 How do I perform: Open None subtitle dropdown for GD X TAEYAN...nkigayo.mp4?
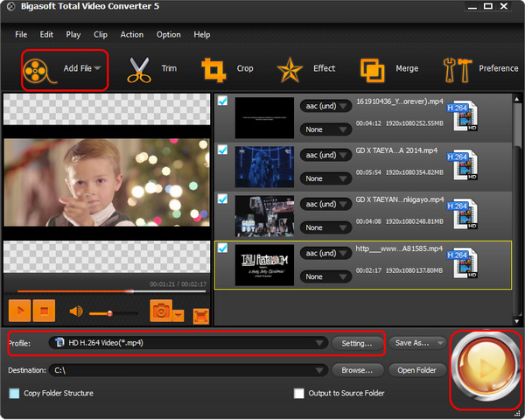coord(325,227)
